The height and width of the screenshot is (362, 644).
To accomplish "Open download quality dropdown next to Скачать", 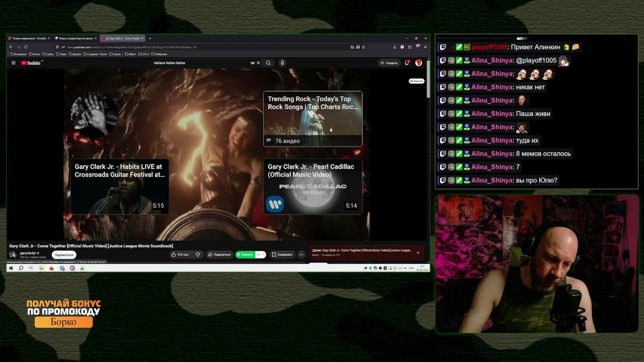I will 260,254.
